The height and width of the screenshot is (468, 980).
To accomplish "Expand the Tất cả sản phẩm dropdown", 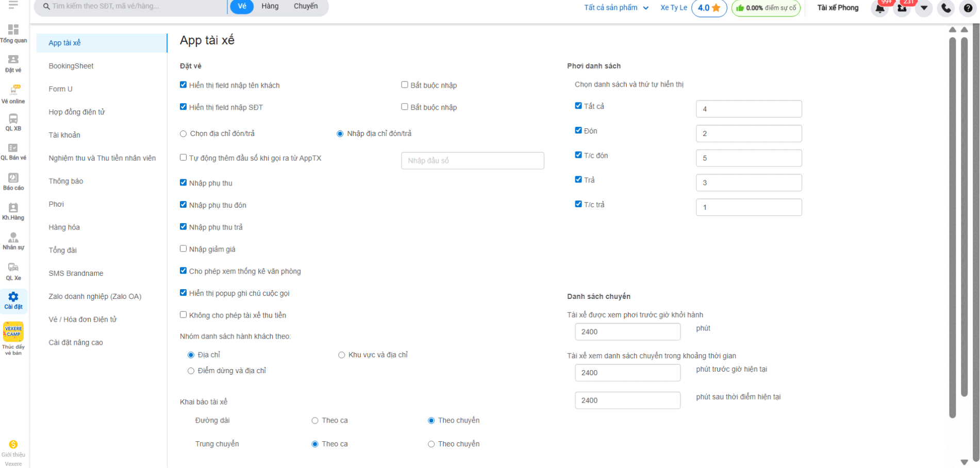I will (x=616, y=8).
